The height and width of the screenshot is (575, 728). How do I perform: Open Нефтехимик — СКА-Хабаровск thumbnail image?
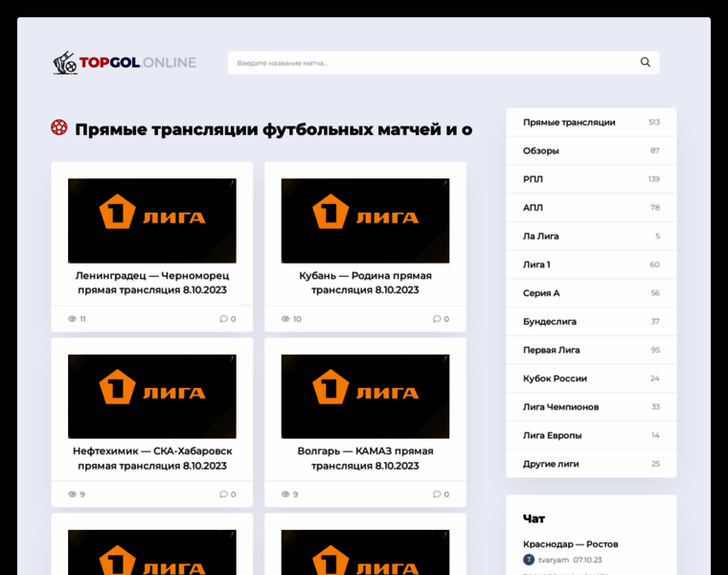click(x=151, y=396)
